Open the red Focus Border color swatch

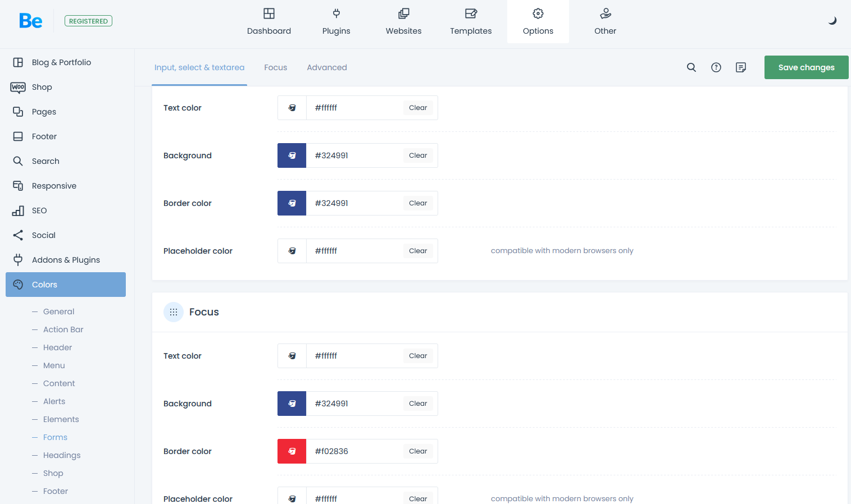(x=292, y=451)
